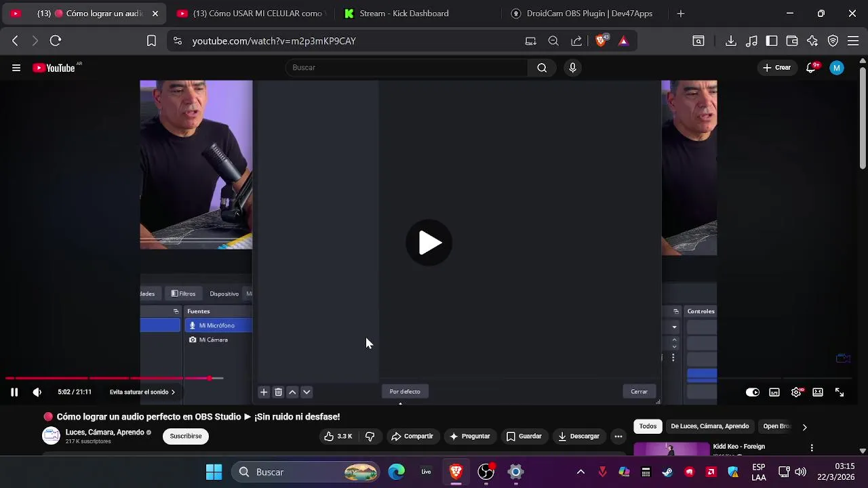
Task: Open Brave Rewards triangle icon
Action: point(623,41)
